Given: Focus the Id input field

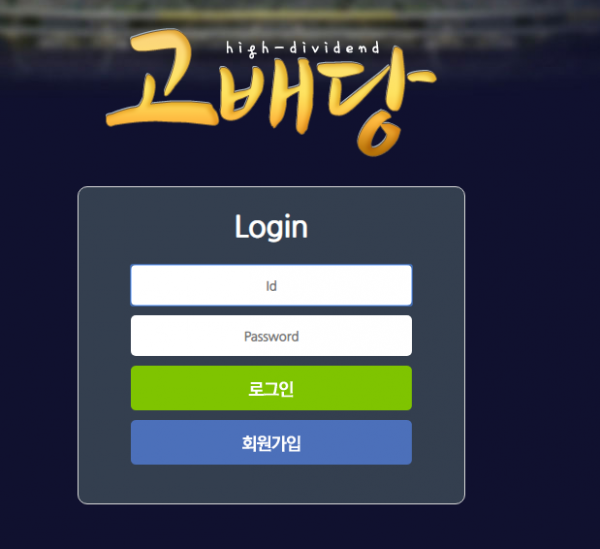Looking at the screenshot, I should 271,285.
